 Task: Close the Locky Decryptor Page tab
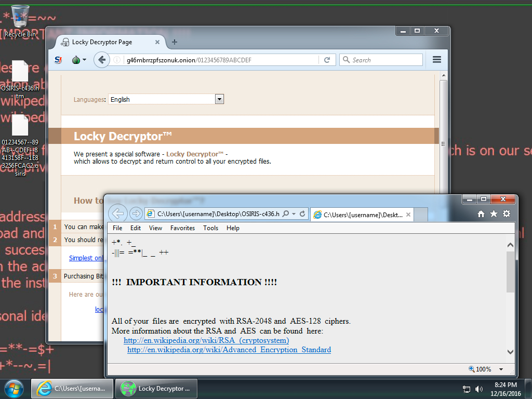(157, 42)
